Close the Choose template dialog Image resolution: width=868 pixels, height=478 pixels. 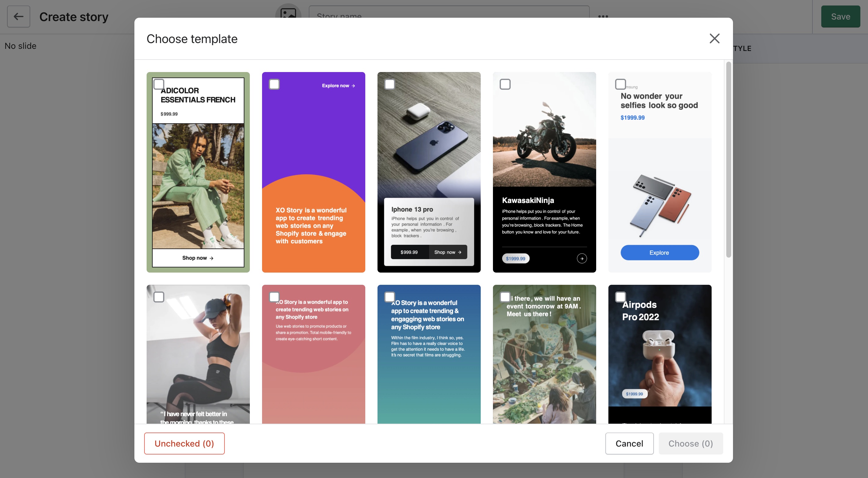[x=714, y=38]
